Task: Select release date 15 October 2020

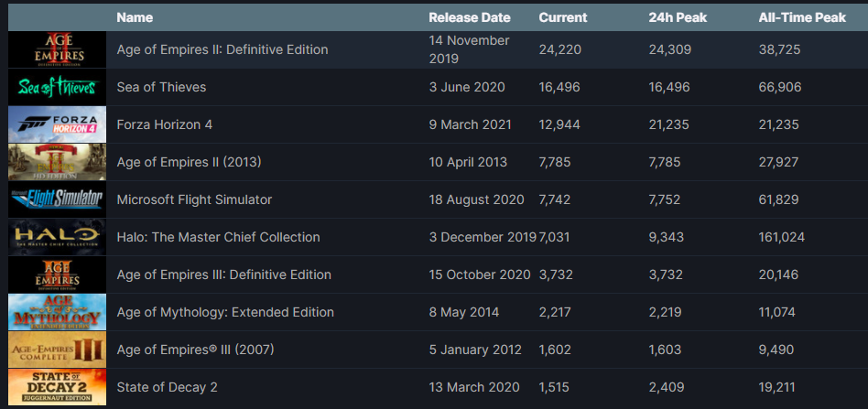Action: pyautogui.click(x=480, y=274)
